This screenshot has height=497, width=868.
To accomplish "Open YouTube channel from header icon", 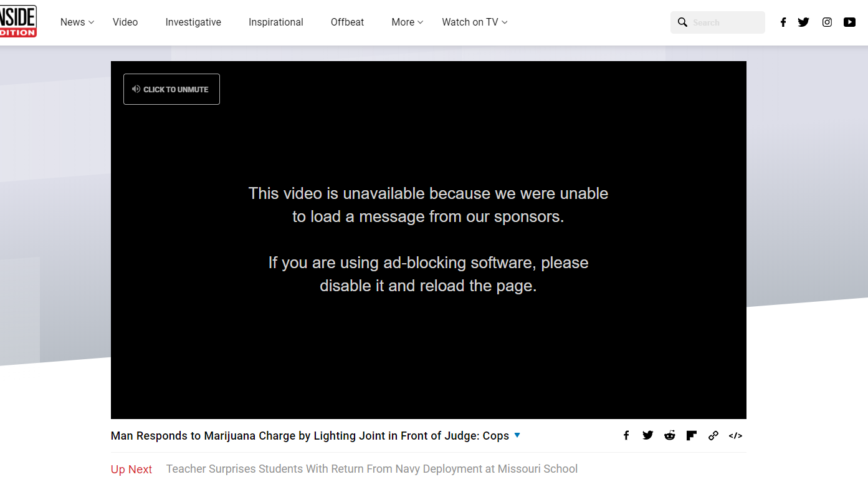I will [849, 22].
